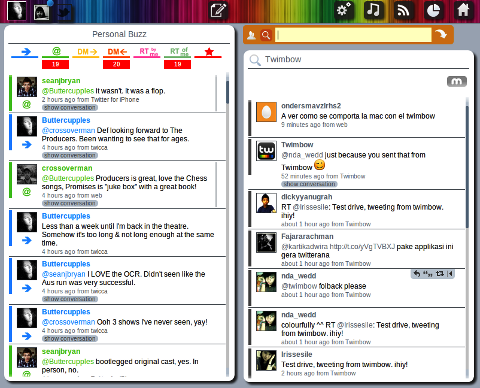The height and width of the screenshot is (388, 480).
Task: Open crossoverman username link
Action: tap(67, 168)
